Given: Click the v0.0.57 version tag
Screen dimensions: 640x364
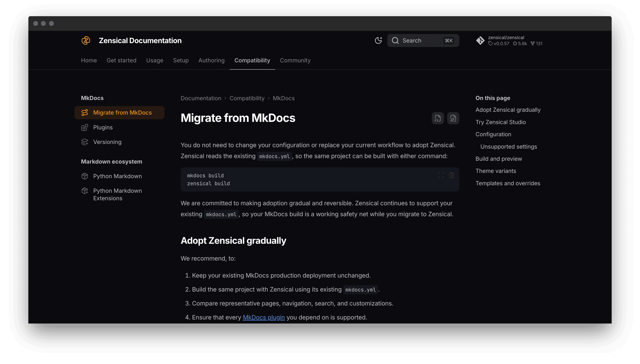Looking at the screenshot, I should pyautogui.click(x=499, y=44).
